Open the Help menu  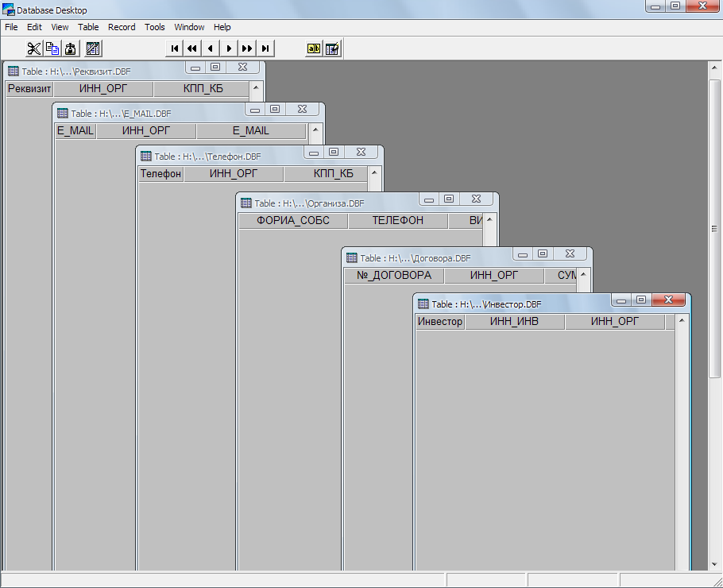(x=222, y=27)
